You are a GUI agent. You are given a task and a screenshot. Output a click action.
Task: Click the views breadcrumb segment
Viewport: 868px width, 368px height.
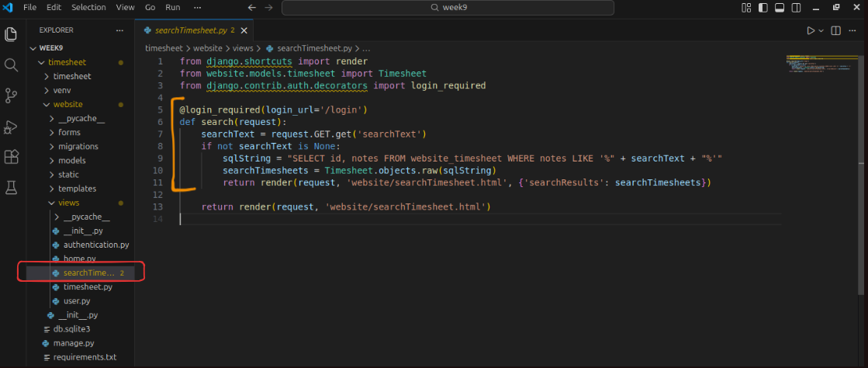click(242, 48)
